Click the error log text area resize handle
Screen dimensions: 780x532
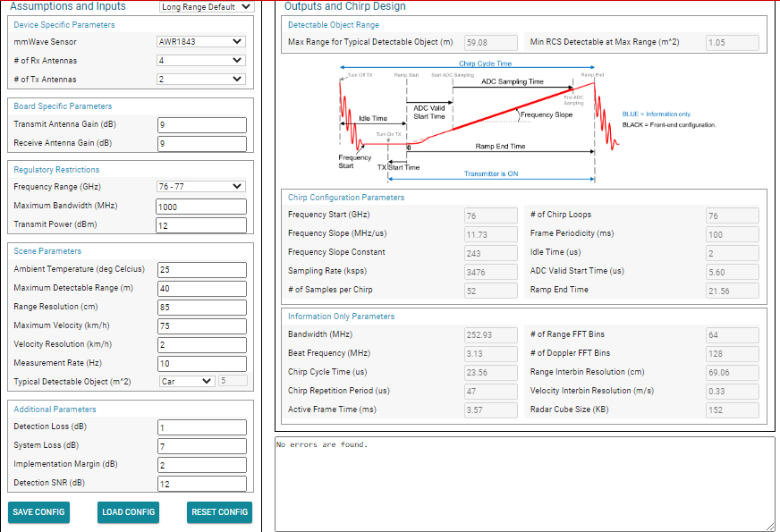point(770,527)
